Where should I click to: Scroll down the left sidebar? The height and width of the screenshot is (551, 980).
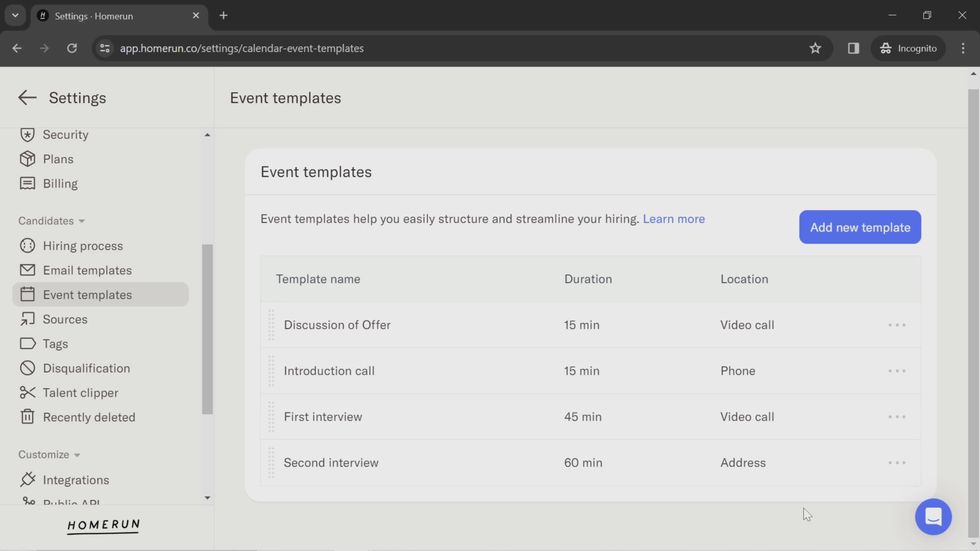pyautogui.click(x=207, y=498)
